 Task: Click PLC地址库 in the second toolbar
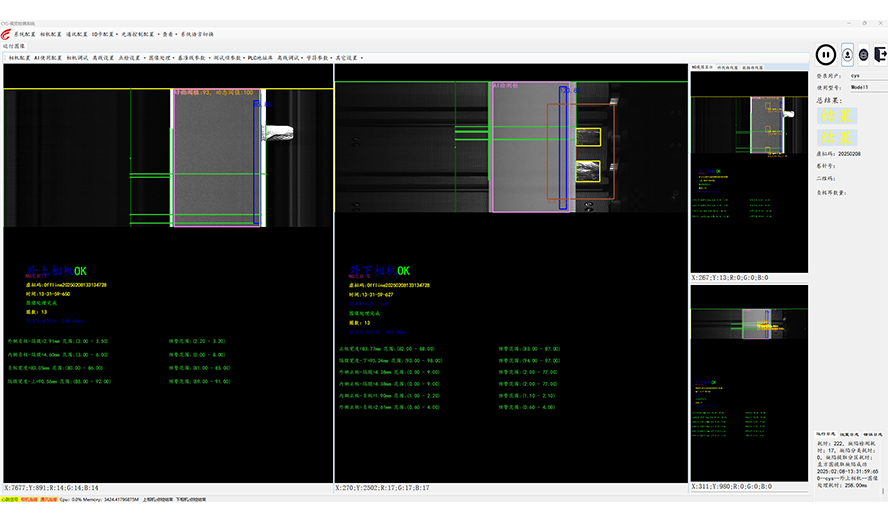tap(259, 58)
